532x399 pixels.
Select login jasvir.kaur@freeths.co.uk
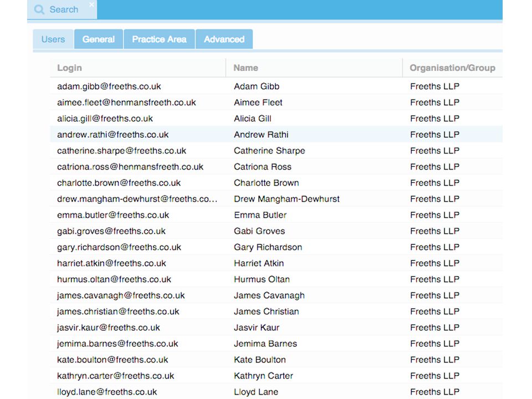pyautogui.click(x=108, y=328)
